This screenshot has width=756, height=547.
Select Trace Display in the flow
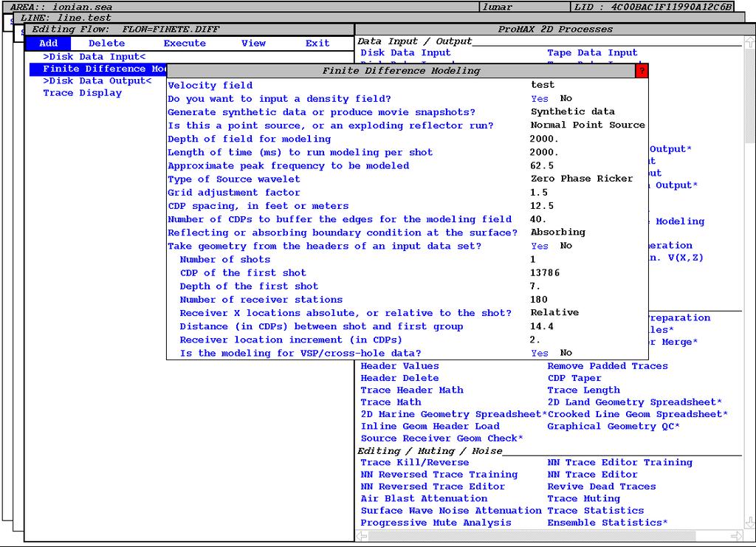point(83,93)
